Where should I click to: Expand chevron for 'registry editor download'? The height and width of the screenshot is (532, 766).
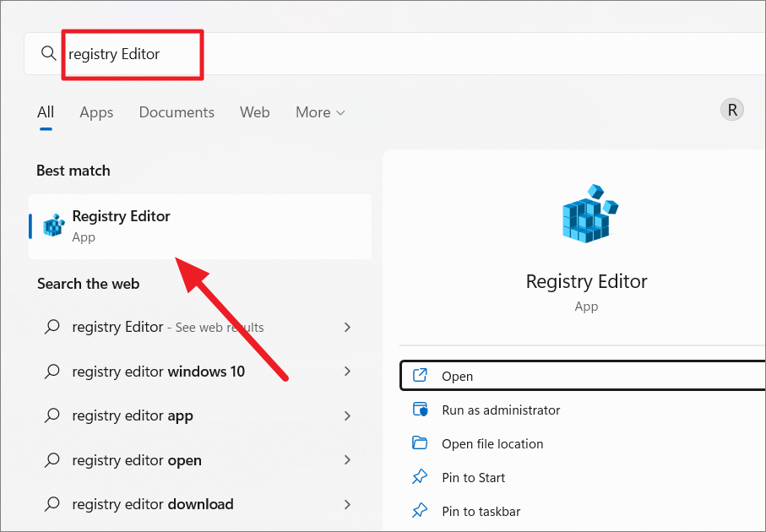pyautogui.click(x=347, y=504)
